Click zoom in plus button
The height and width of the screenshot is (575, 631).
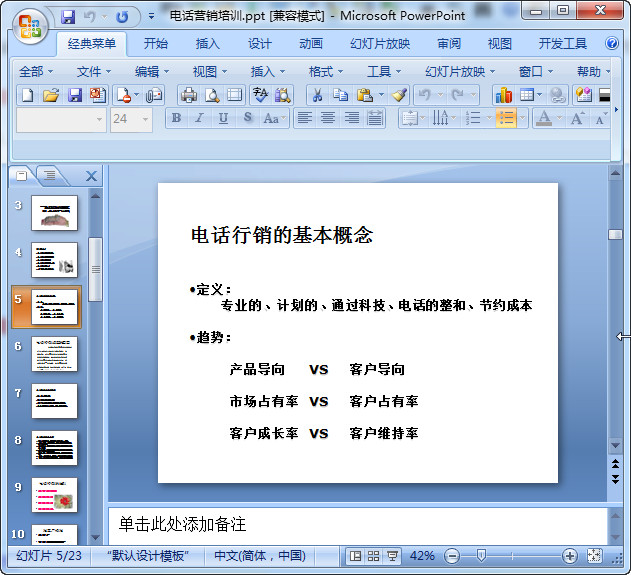click(x=569, y=556)
